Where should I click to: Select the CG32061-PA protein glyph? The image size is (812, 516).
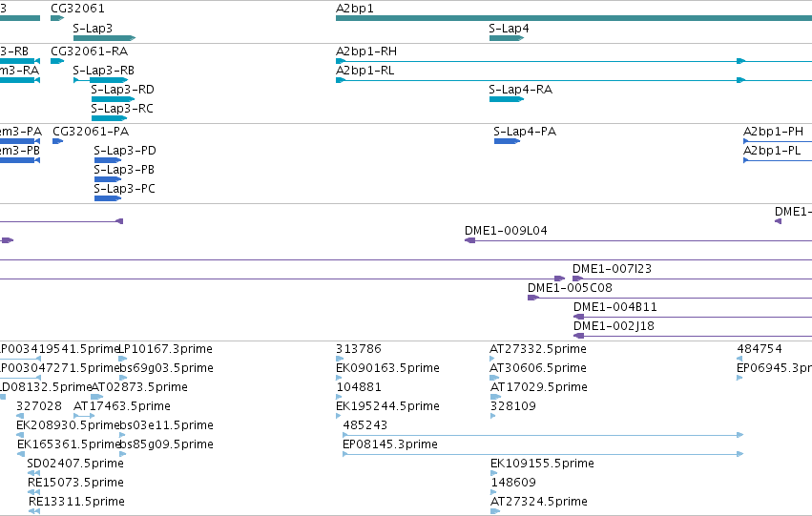click(57, 141)
